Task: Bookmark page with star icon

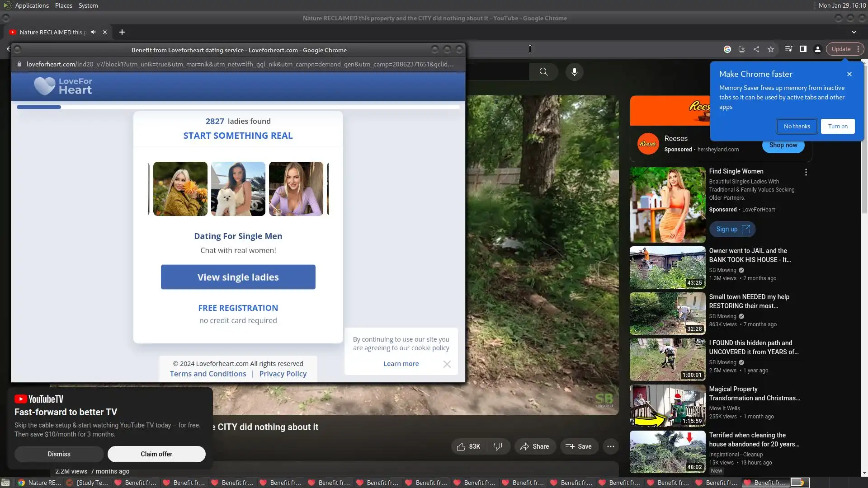Action: (771, 49)
